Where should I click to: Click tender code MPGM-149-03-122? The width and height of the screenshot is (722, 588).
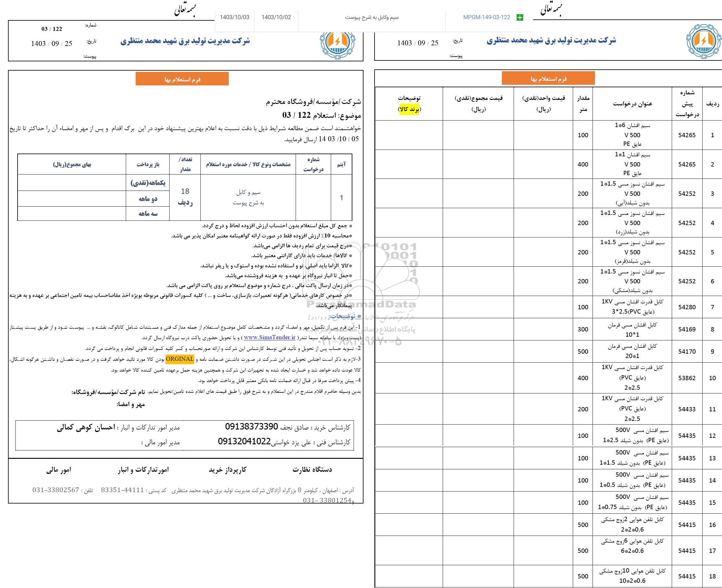click(x=486, y=17)
